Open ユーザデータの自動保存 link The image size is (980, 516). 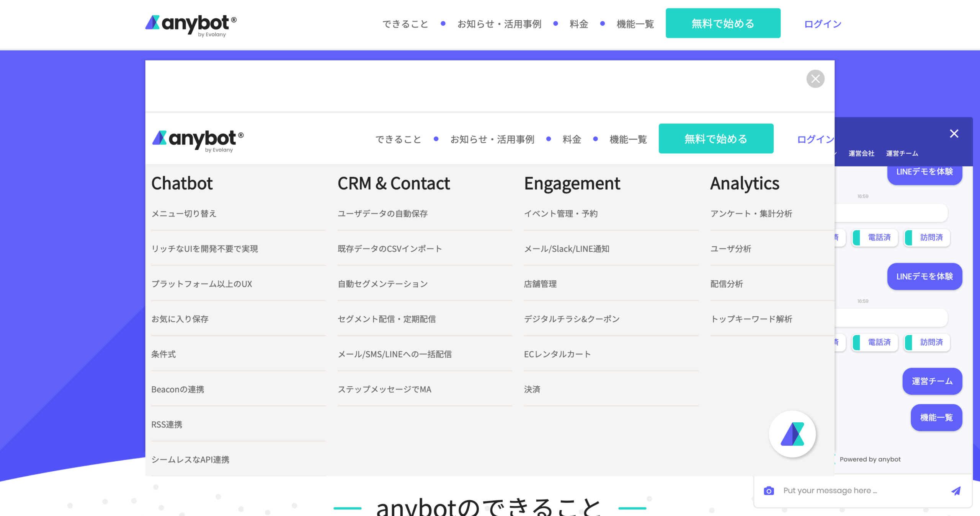tap(382, 213)
